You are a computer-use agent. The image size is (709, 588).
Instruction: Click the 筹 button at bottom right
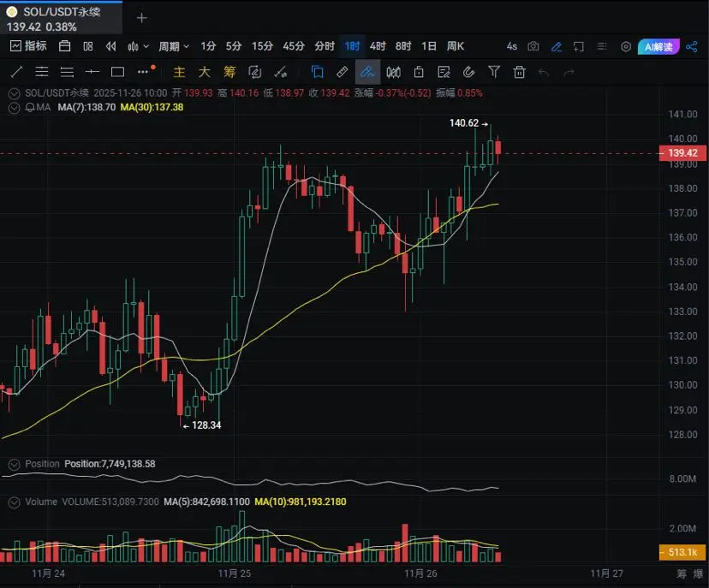pos(682,574)
